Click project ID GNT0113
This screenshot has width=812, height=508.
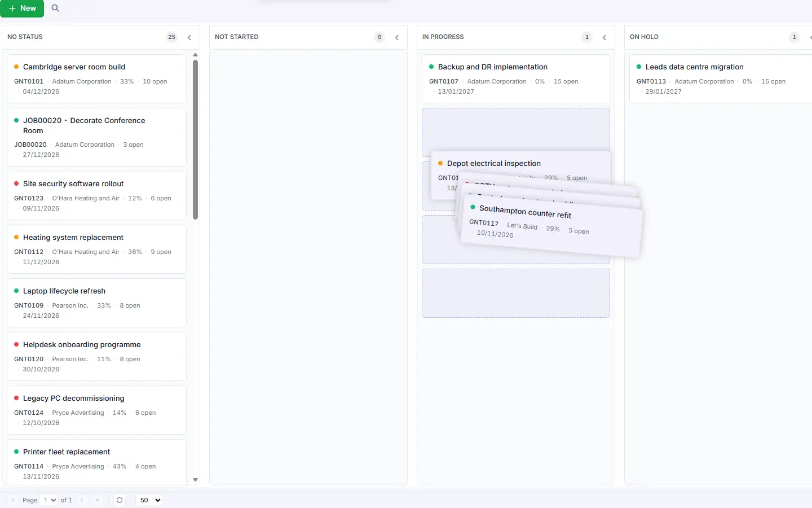click(x=651, y=82)
